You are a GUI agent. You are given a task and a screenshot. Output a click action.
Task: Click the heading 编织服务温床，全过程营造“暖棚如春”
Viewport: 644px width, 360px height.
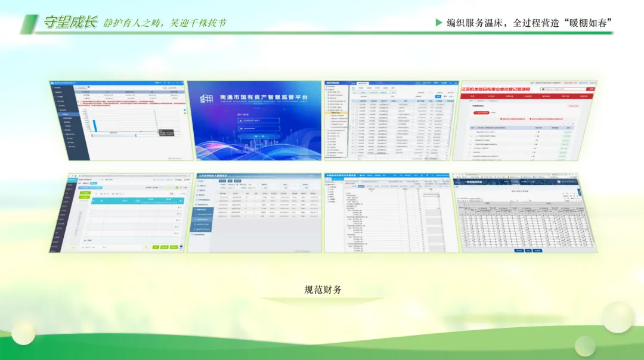coord(530,23)
